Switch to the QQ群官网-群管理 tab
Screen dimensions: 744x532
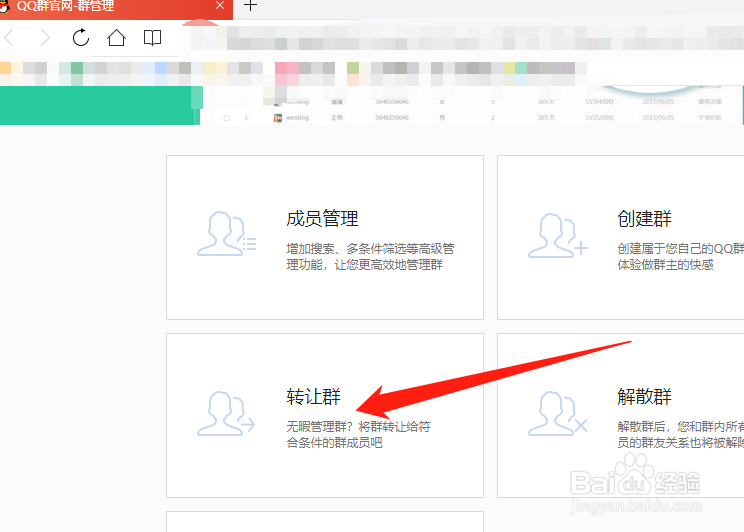pos(116,7)
